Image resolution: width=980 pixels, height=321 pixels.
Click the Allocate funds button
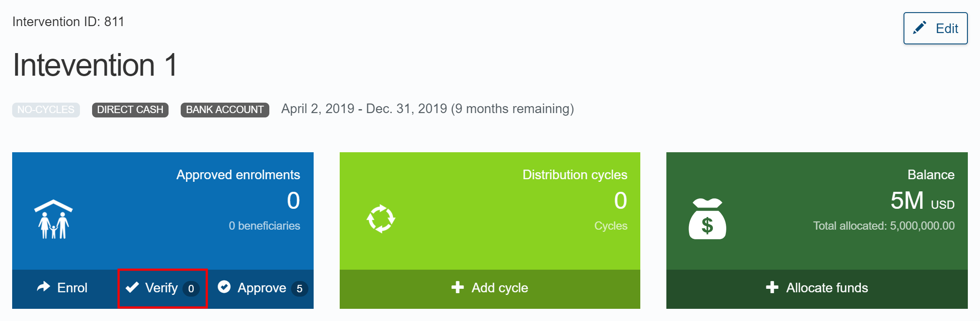(x=817, y=289)
